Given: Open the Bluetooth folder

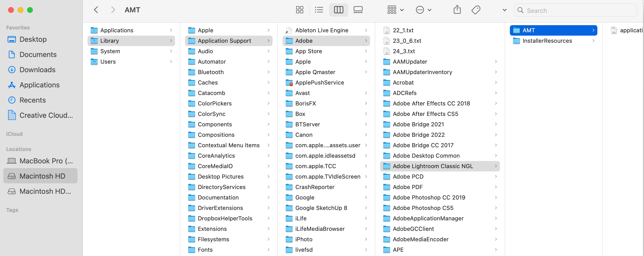Looking at the screenshot, I should tap(229, 72).
